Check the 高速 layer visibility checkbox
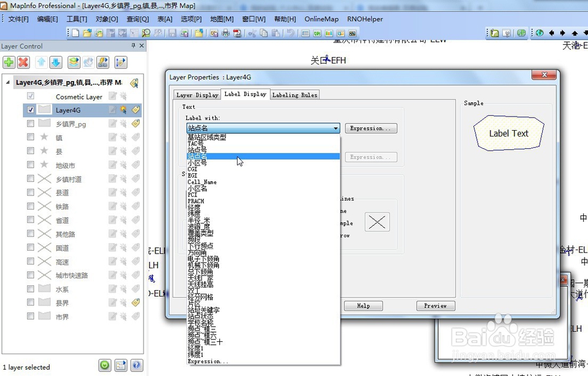Viewport: 588px width, 376px height. (31, 261)
